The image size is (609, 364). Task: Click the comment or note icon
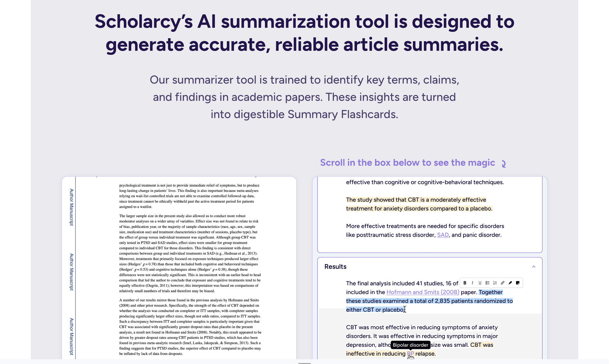click(x=518, y=283)
